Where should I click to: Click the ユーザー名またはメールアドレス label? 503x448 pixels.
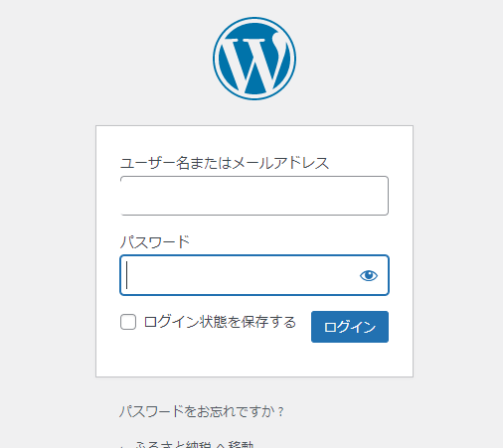pyautogui.click(x=225, y=163)
